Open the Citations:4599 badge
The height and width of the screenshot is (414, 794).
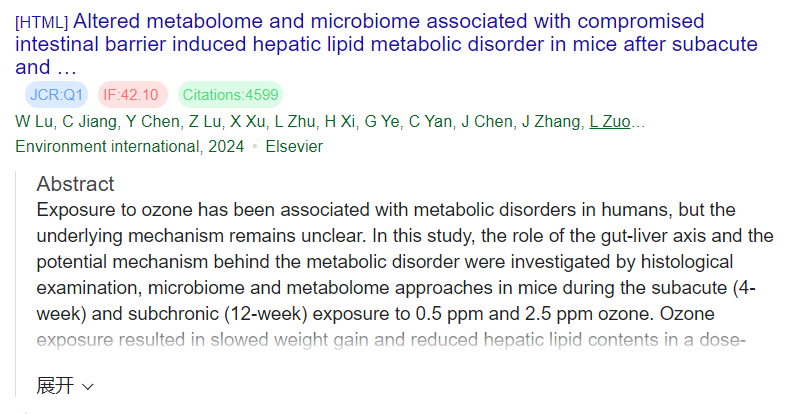pos(231,95)
